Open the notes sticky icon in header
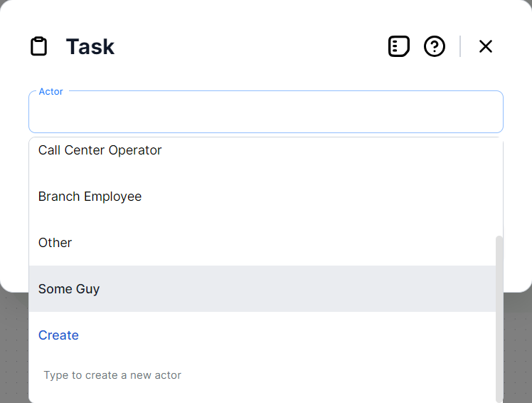The image size is (532, 403). [399, 46]
